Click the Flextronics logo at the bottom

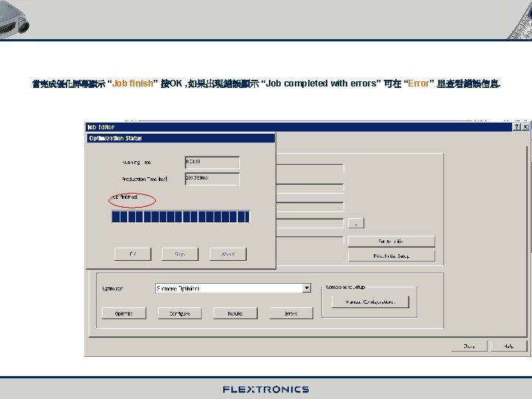266,389
